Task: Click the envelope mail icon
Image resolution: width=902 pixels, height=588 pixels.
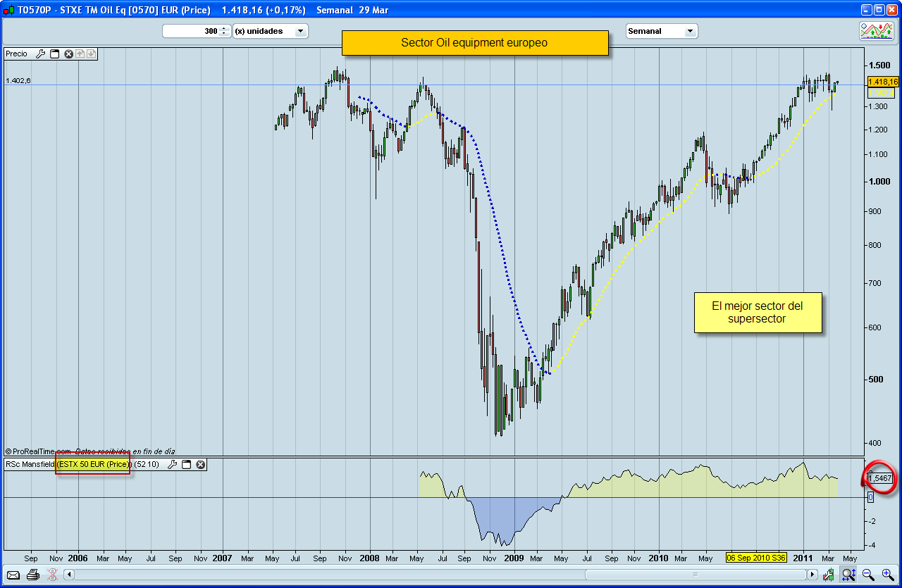Action: 13,575
